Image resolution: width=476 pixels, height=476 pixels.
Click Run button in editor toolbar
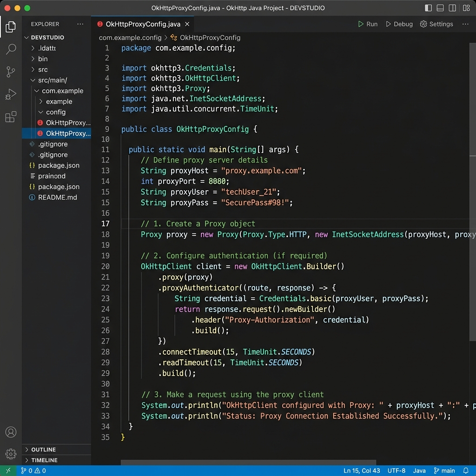368,24
